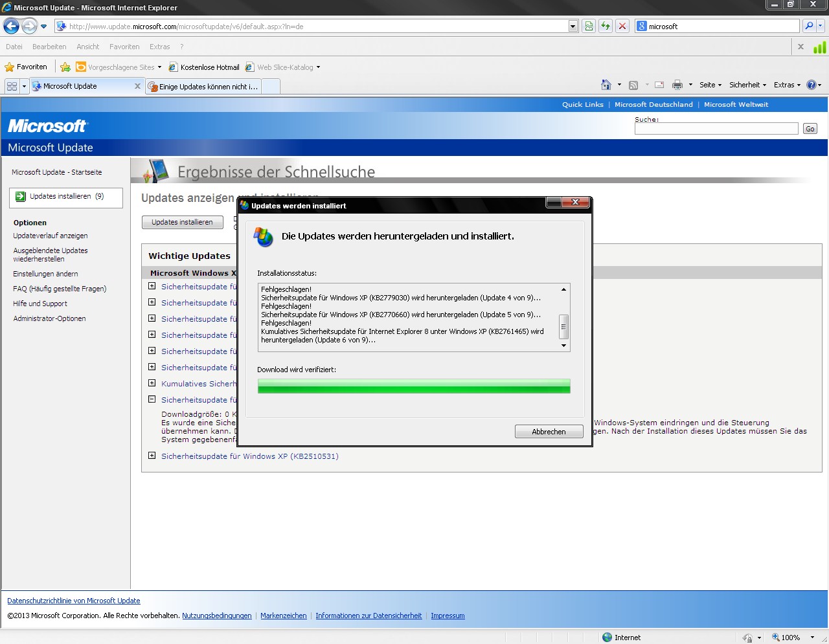Toggle the Compatibility View icon
The width and height of the screenshot is (829, 644).
tap(589, 27)
